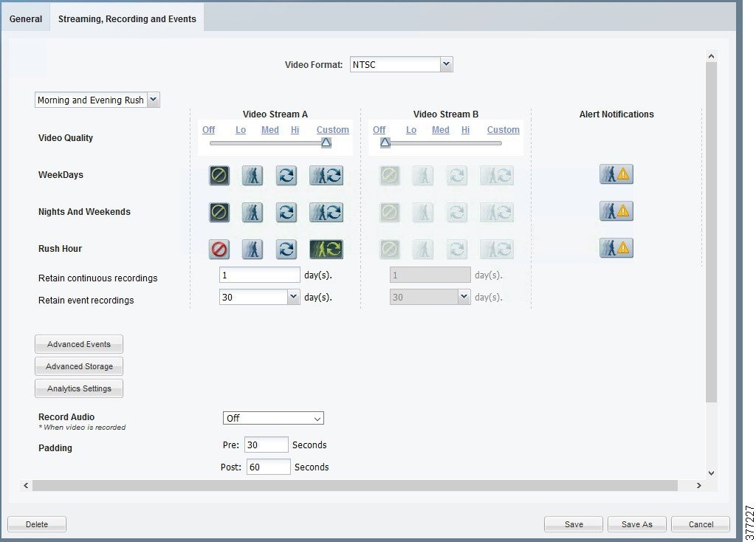Select motion recording icon for WeekDays Stream A

252,175
